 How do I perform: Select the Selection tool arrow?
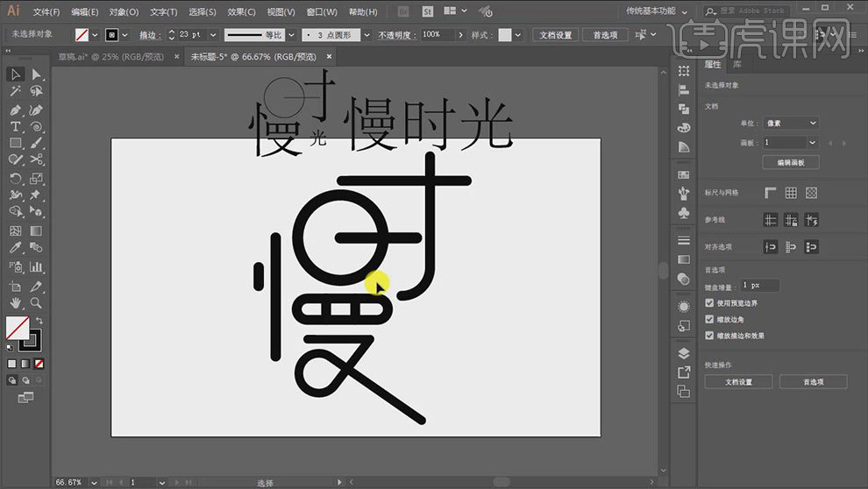(x=15, y=74)
